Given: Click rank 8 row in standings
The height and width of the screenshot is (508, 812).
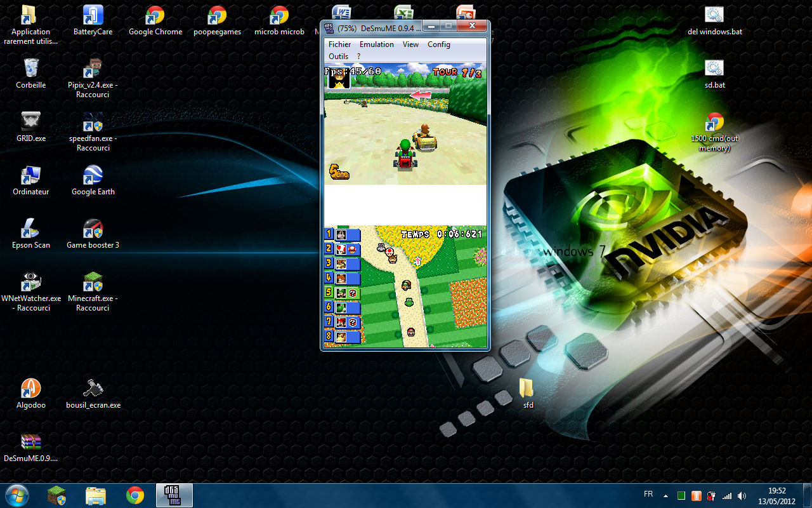Looking at the screenshot, I should [x=343, y=337].
